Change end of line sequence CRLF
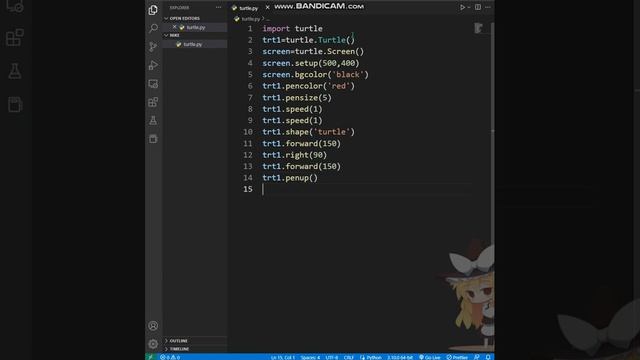The image size is (640, 360). click(x=349, y=357)
